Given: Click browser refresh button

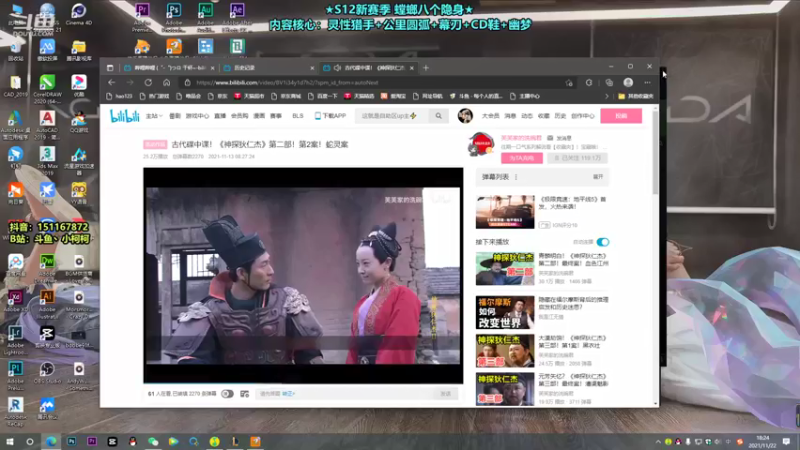Looking at the screenshot, I should point(148,83).
